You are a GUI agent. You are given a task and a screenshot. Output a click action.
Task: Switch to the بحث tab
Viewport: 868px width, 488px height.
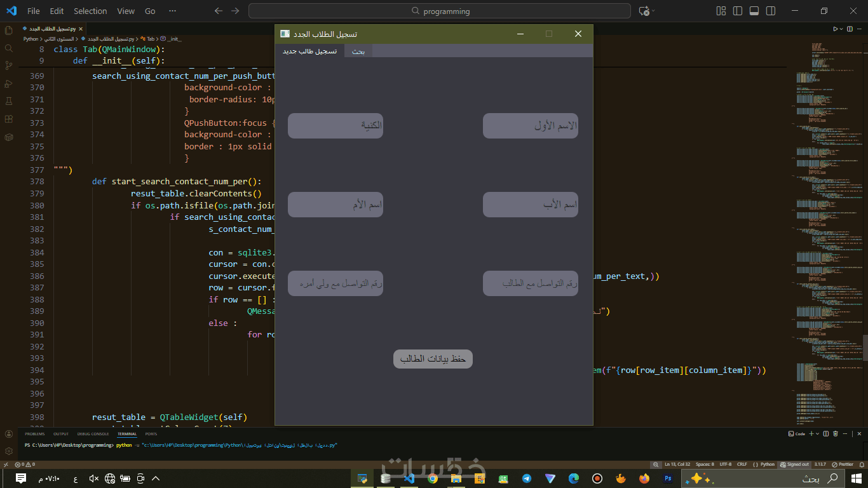[358, 51]
